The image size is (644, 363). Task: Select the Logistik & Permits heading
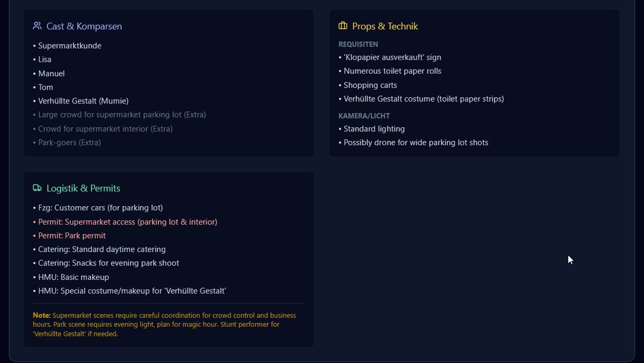[x=83, y=188]
